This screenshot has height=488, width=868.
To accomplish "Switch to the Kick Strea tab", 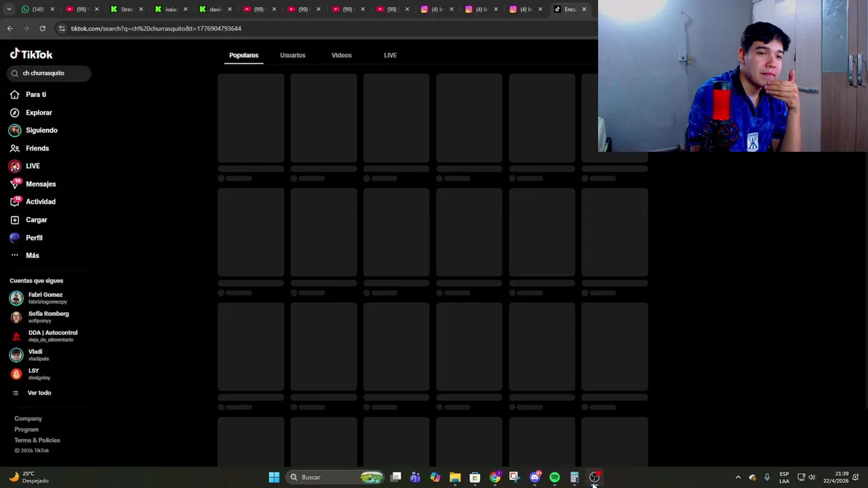I will [127, 9].
